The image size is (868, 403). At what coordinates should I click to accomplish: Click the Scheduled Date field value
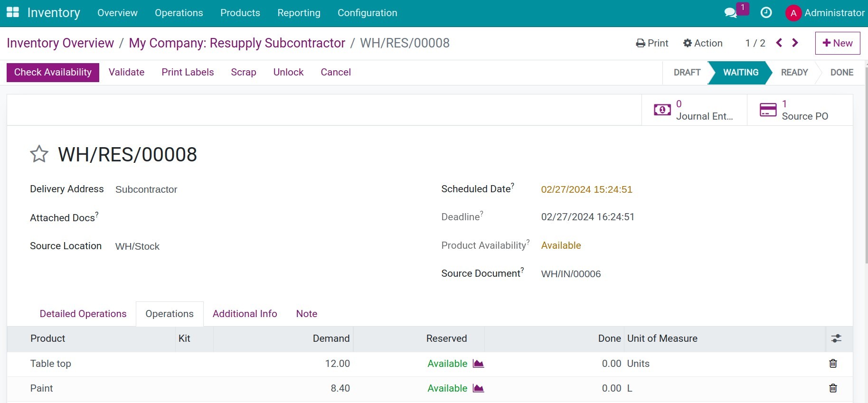[586, 189]
